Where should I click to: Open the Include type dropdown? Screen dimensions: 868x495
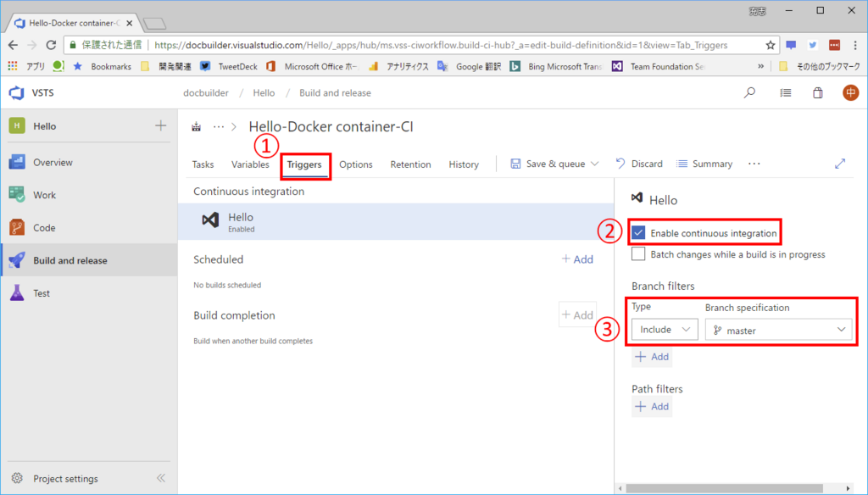[665, 330]
